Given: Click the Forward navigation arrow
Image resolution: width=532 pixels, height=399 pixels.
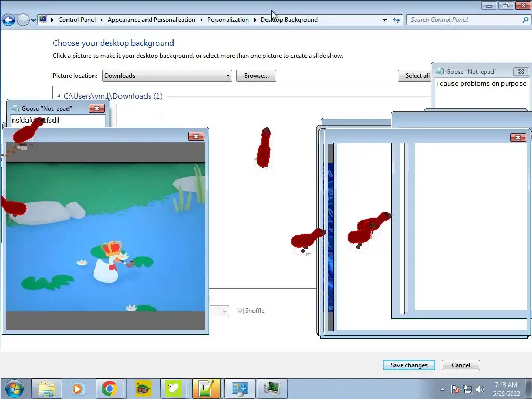Looking at the screenshot, I should tap(23, 20).
